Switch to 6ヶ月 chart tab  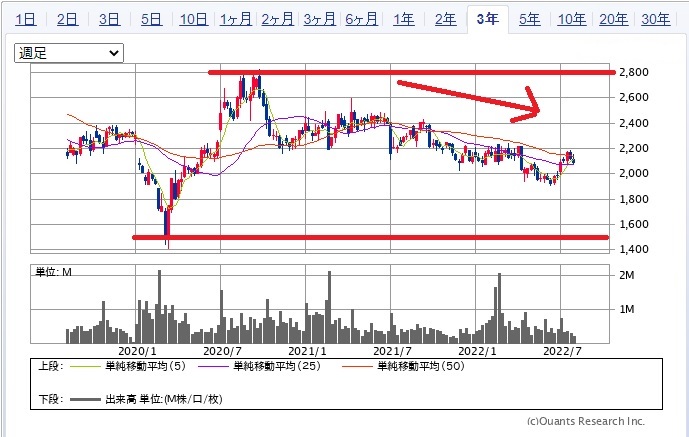(361, 19)
